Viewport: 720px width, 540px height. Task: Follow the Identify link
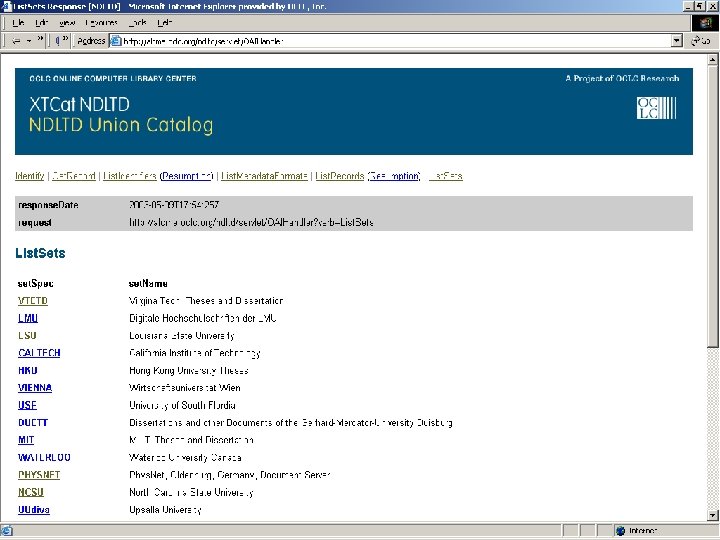click(x=29, y=176)
